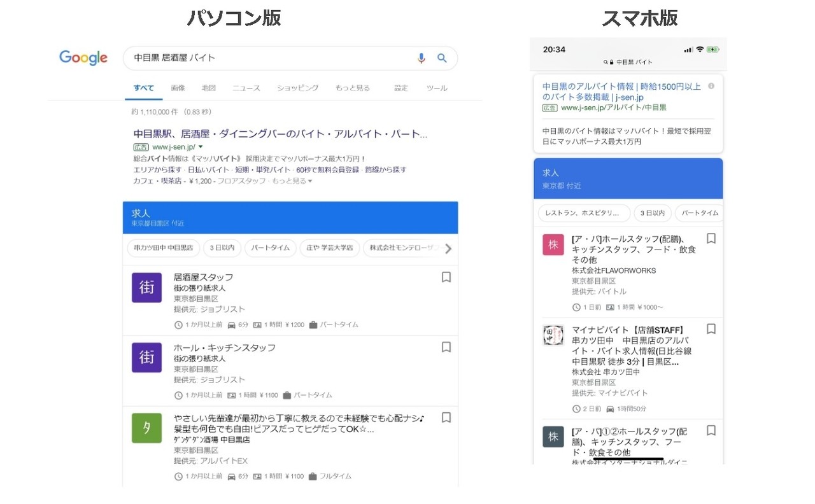
Task: Click the Wi-Fi icon in the phone status bar
Action: [x=700, y=49]
